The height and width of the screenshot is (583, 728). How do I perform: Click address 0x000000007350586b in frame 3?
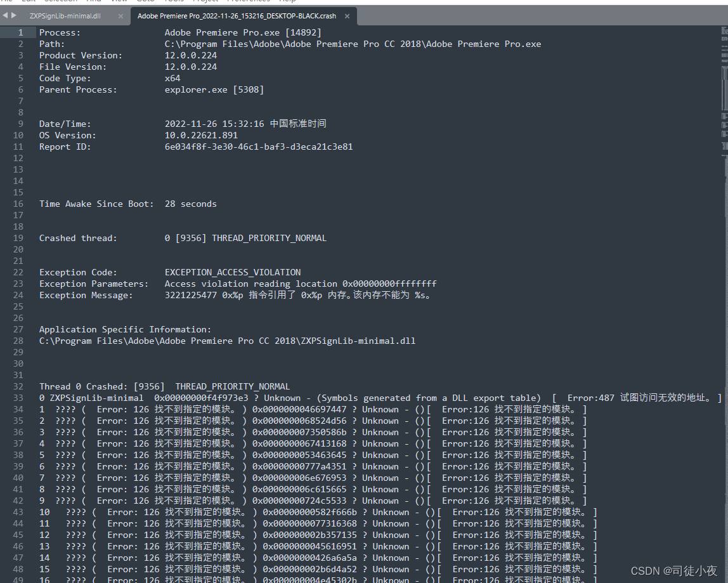(x=299, y=432)
